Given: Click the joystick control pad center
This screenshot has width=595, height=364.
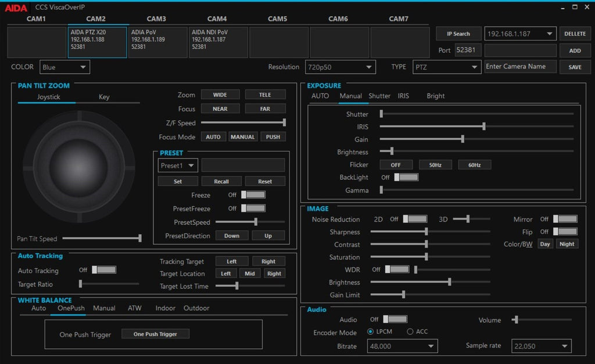Looking at the screenshot, I should pyautogui.click(x=79, y=167).
